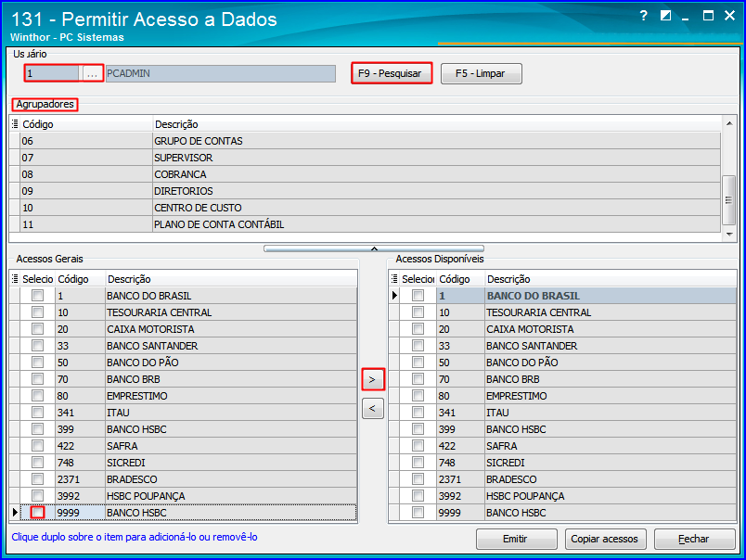
Task: Check ITAU in Acessos Disponíveis
Action: (418, 413)
